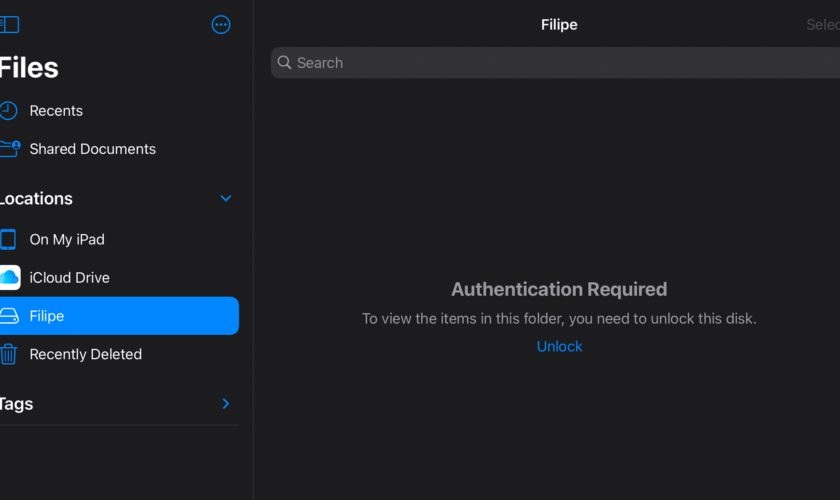Click the Filipe external drive icon
Screen dimensions: 840x500
click(x=9, y=316)
